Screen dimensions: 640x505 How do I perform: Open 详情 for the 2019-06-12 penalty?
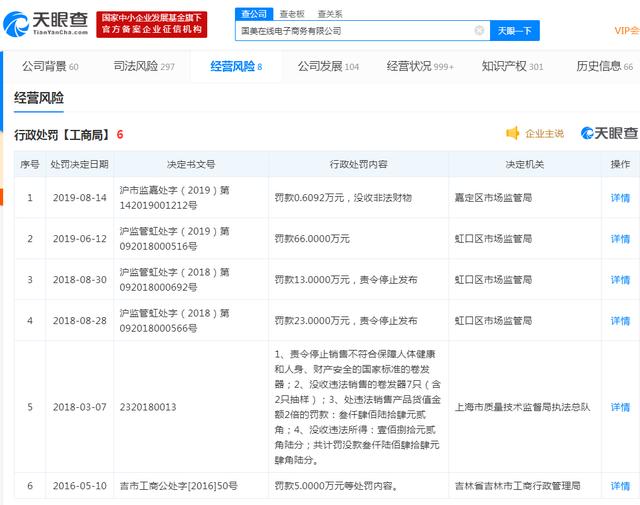(620, 239)
